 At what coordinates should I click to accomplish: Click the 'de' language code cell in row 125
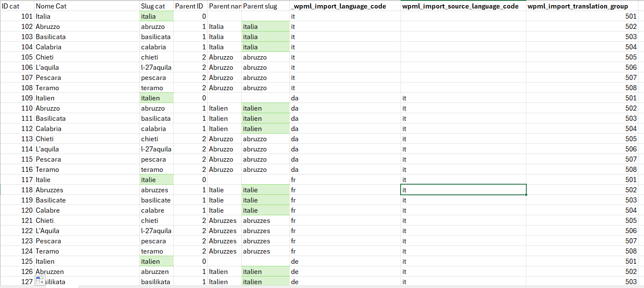point(345,262)
